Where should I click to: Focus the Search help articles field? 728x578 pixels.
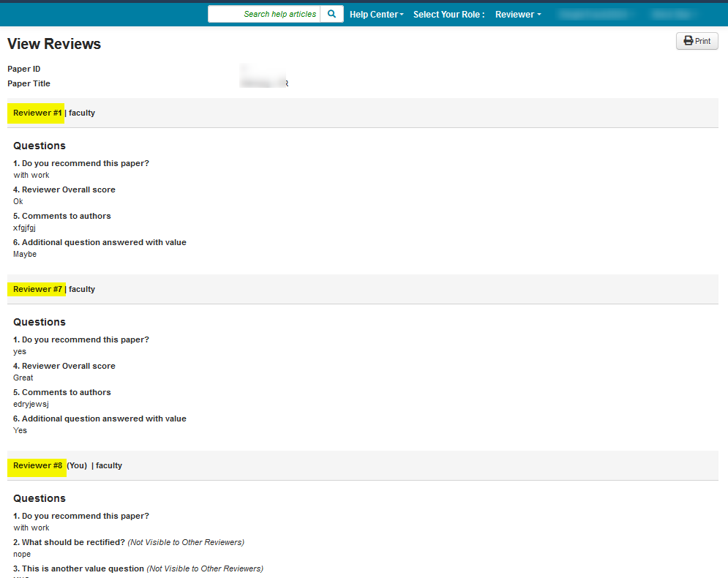pos(264,14)
